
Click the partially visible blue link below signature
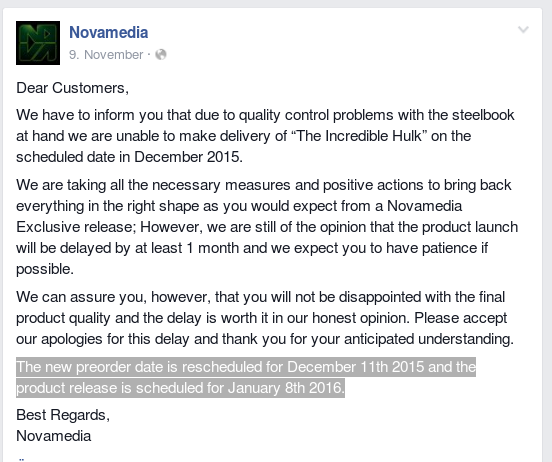click(21, 459)
